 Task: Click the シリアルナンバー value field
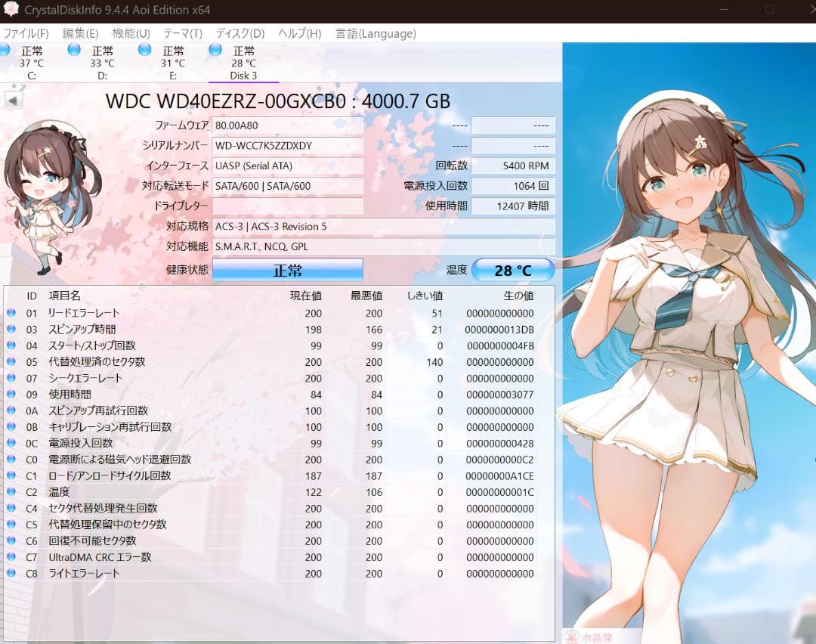287,146
